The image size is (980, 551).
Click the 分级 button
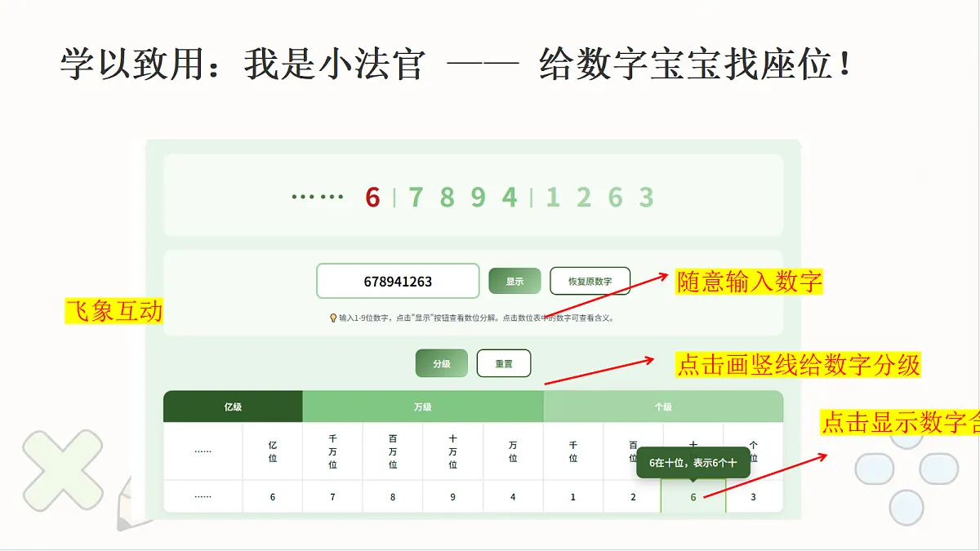point(442,363)
